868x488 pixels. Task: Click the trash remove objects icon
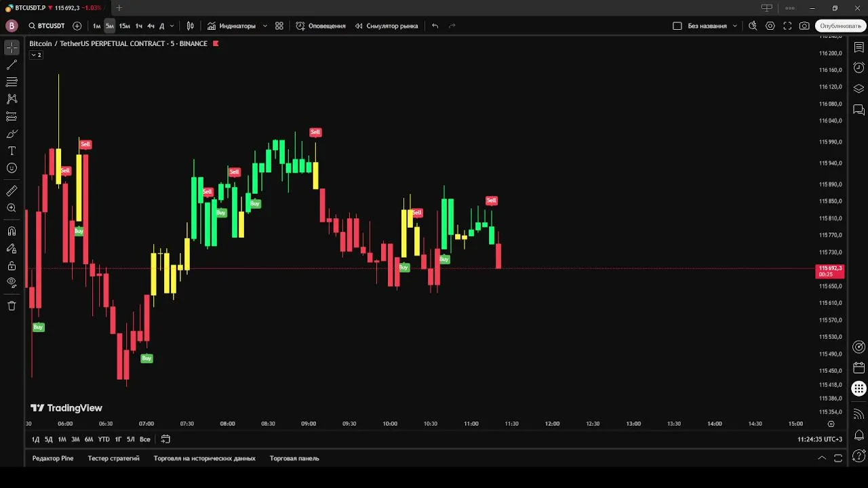click(12, 306)
